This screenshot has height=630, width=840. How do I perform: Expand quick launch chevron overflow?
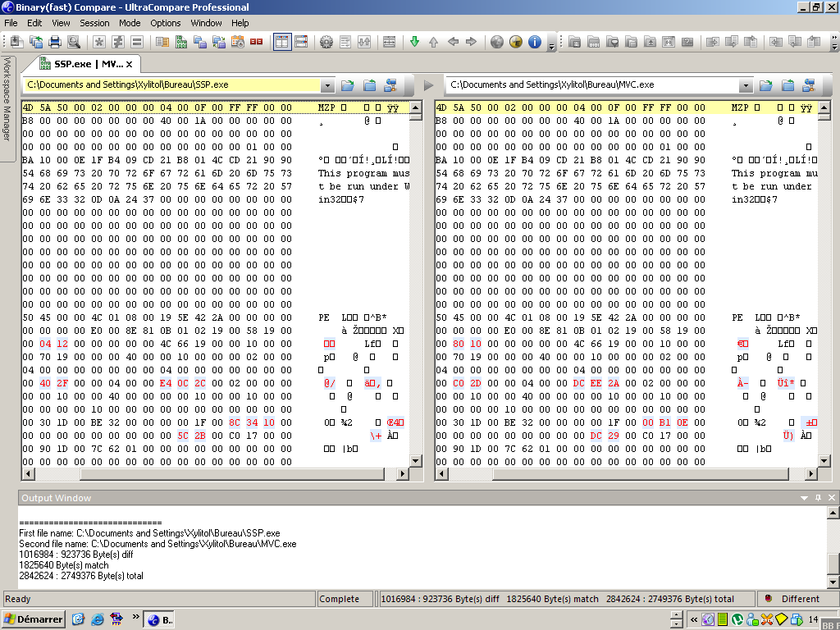[x=136, y=617]
